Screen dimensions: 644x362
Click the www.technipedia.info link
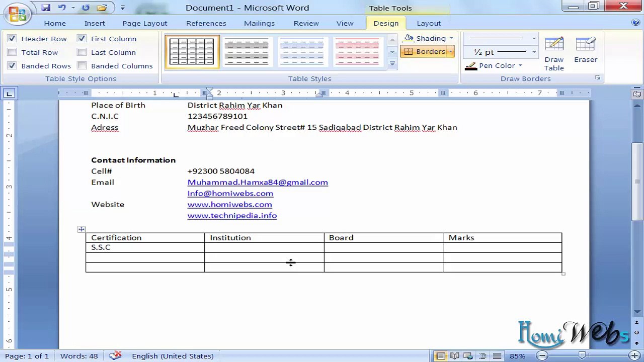(232, 215)
